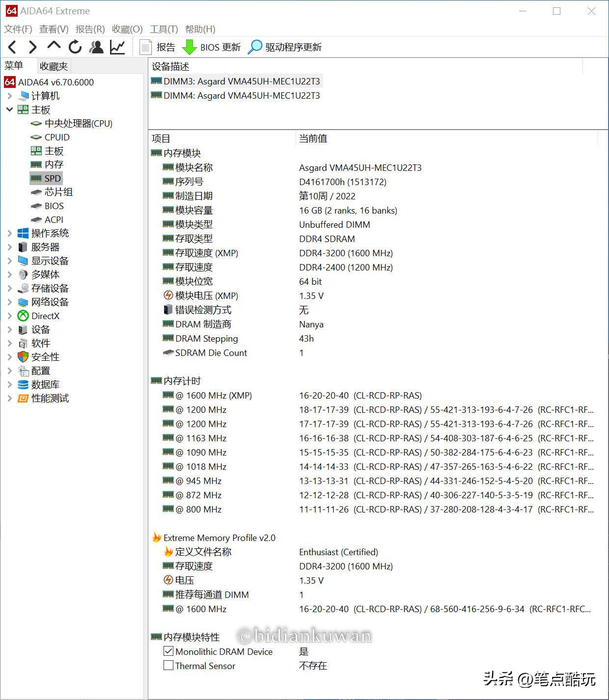Click the user profile toolbar icon
The height and width of the screenshot is (700, 609).
pos(96,47)
